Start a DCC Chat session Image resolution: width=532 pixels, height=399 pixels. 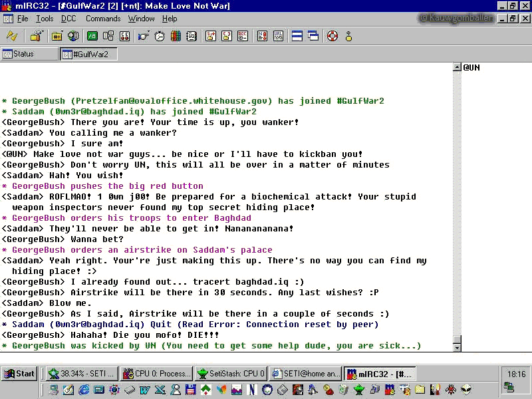click(227, 36)
